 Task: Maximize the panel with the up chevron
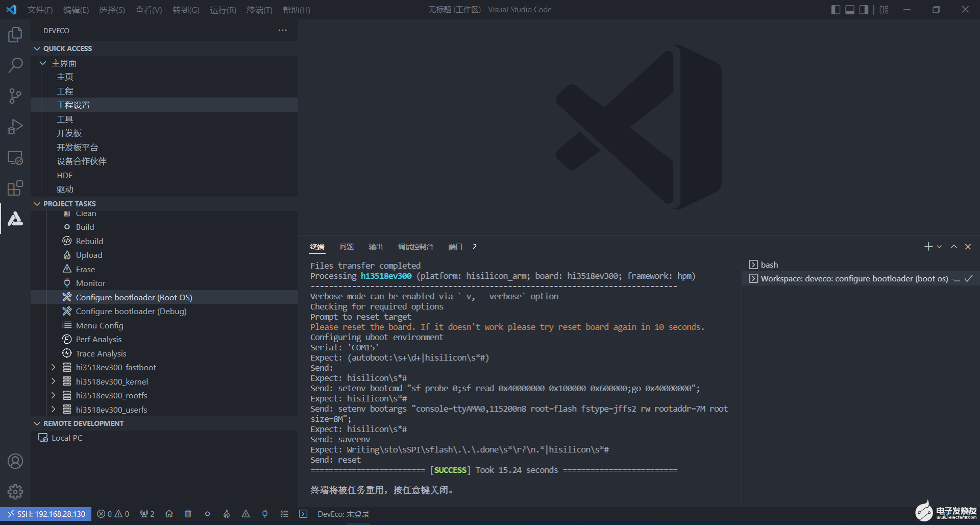coord(953,247)
